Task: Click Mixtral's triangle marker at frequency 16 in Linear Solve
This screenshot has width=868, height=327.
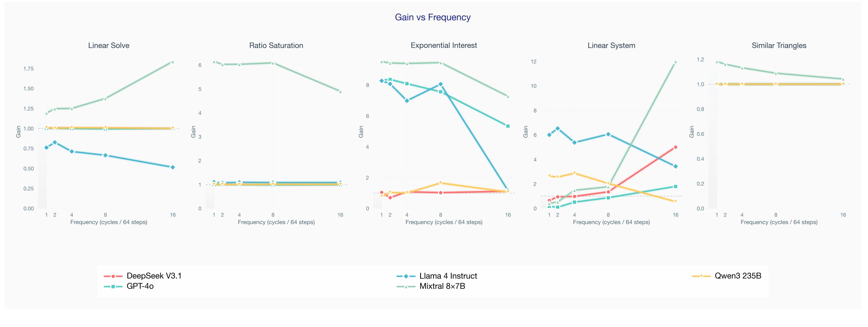Action: coord(173,62)
